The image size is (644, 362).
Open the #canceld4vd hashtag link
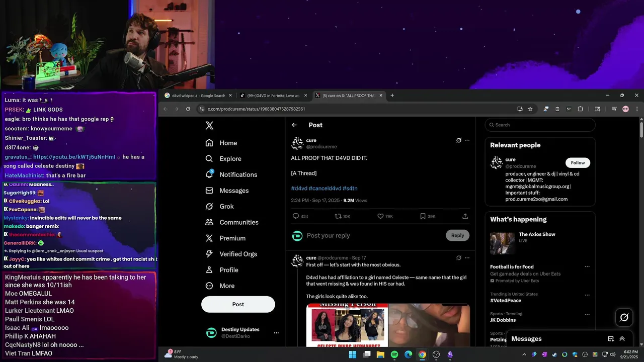325,188
